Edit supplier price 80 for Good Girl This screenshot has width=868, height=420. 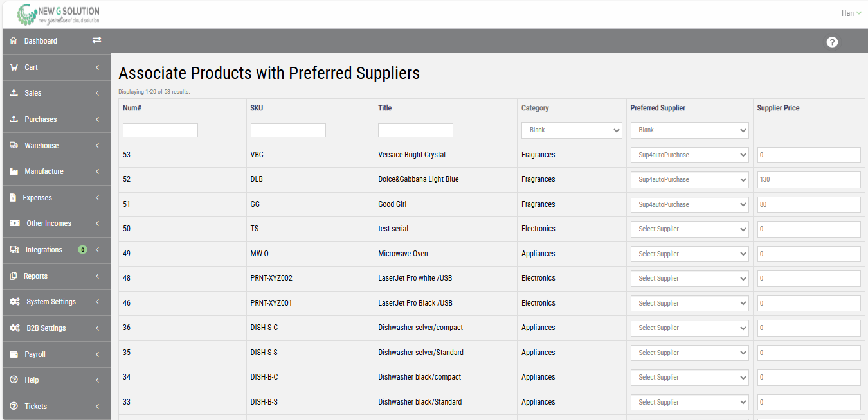point(809,204)
